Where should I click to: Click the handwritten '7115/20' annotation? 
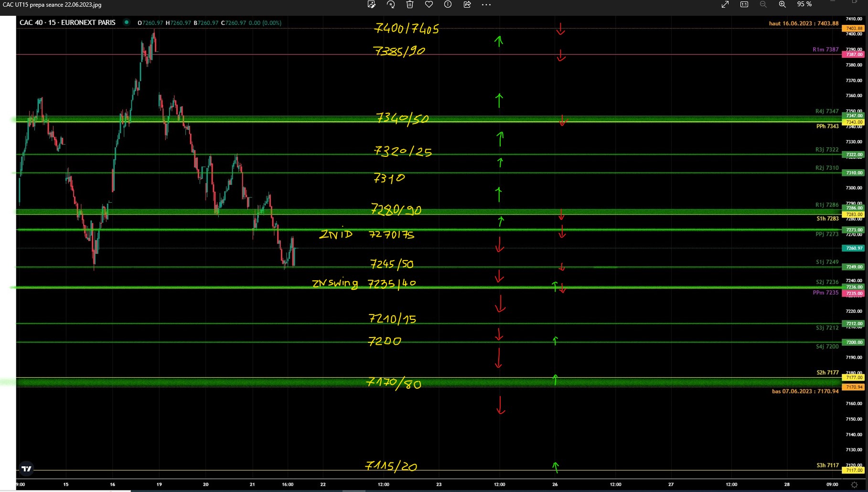[391, 466]
